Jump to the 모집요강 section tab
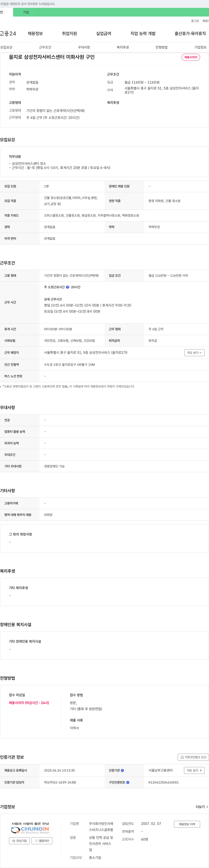 (x=6, y=47)
